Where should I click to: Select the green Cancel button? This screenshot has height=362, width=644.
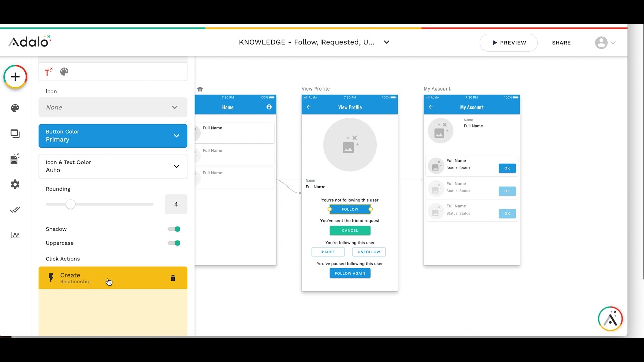point(350,231)
